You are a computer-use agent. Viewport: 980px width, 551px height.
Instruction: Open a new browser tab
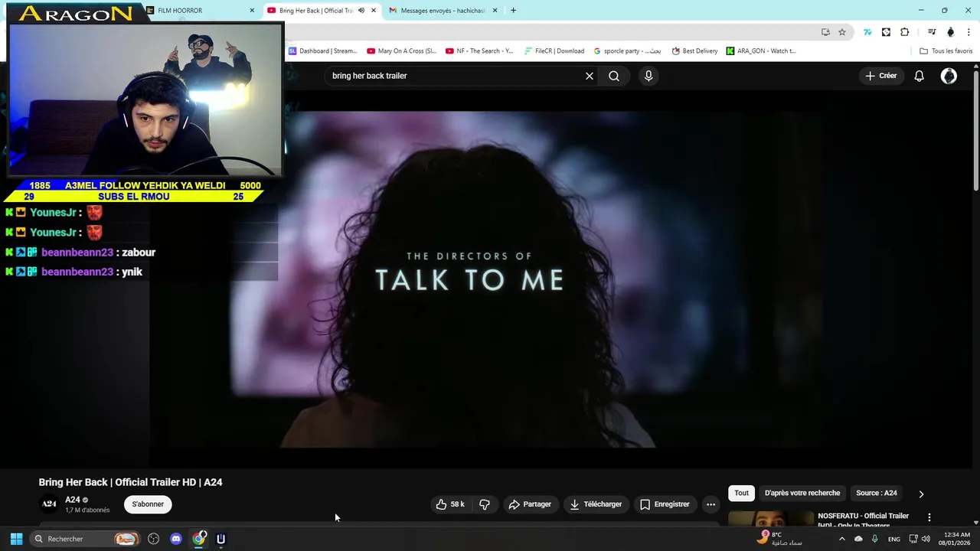point(513,11)
